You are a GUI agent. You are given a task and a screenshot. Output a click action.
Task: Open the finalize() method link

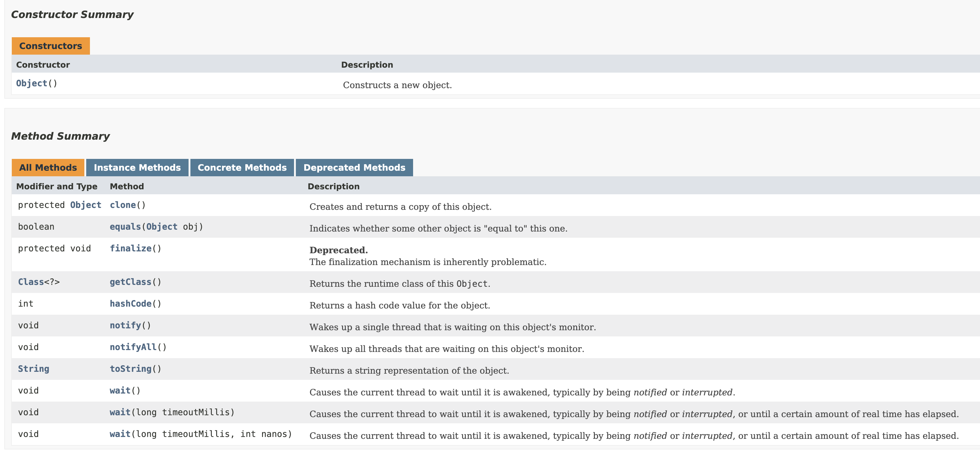pyautogui.click(x=131, y=248)
